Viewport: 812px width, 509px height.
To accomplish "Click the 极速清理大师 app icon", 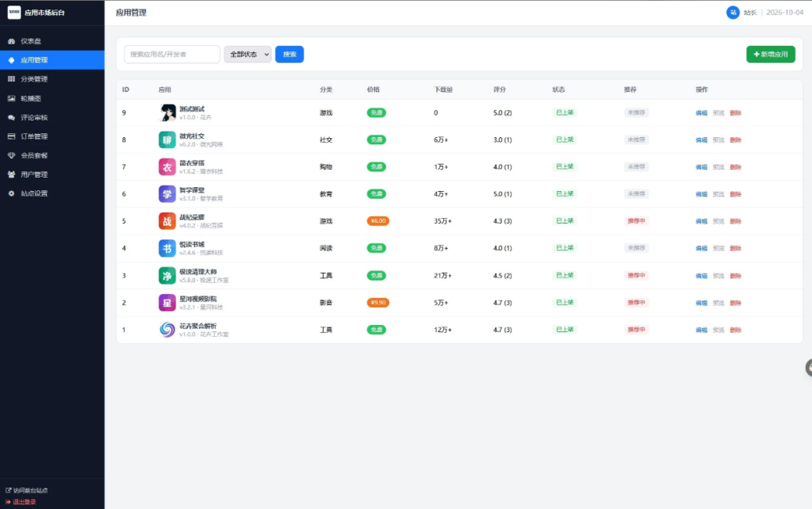I will pos(167,275).
